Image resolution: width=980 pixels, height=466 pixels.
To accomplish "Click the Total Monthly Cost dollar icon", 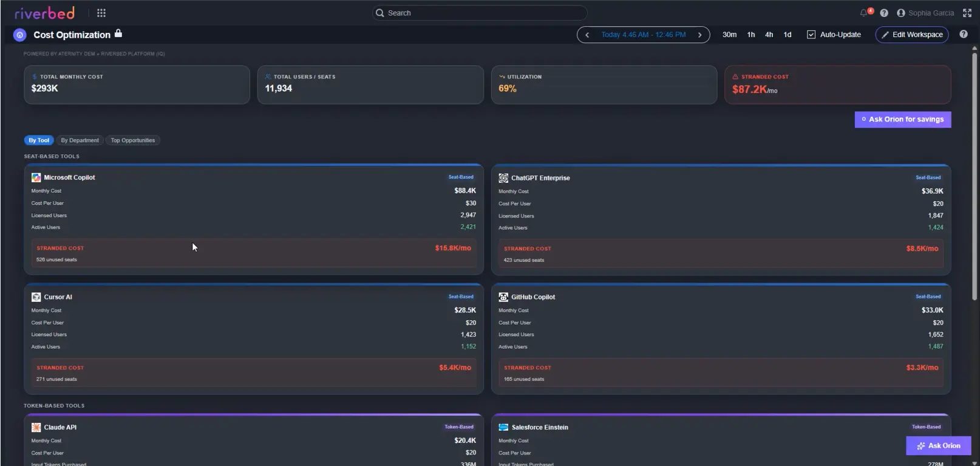I will tap(35, 77).
